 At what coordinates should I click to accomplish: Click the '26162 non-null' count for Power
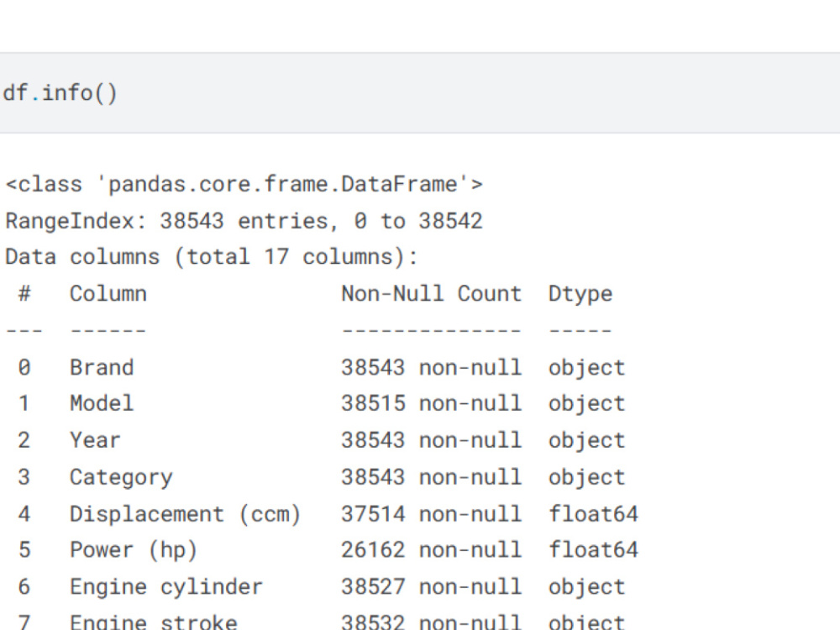(432, 550)
